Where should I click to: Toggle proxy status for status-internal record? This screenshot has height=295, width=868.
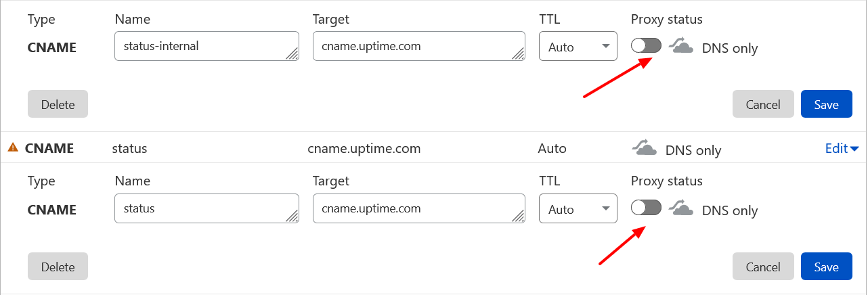coord(646,46)
